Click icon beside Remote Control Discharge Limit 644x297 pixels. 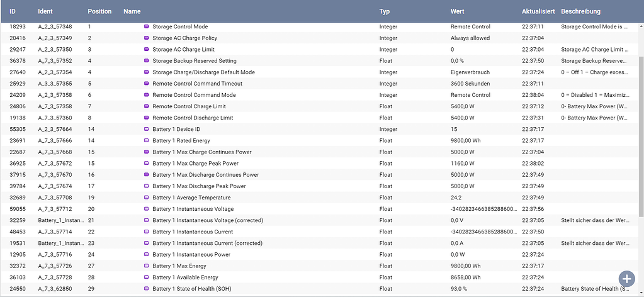pyautogui.click(x=147, y=118)
